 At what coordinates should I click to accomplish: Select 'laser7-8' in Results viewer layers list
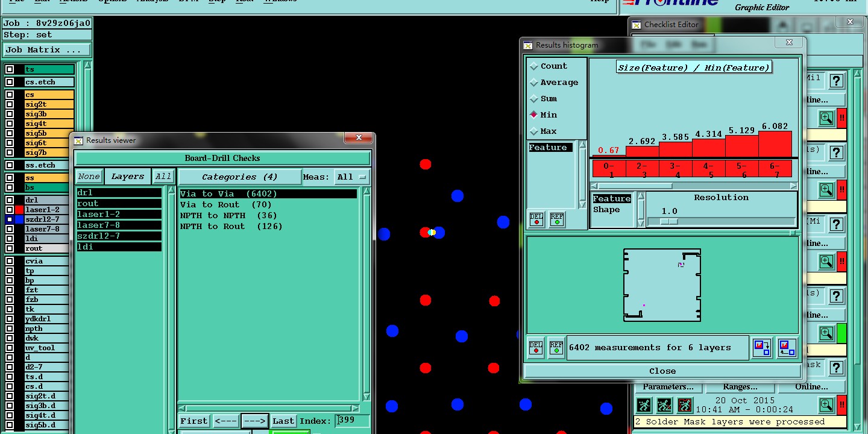coord(119,225)
